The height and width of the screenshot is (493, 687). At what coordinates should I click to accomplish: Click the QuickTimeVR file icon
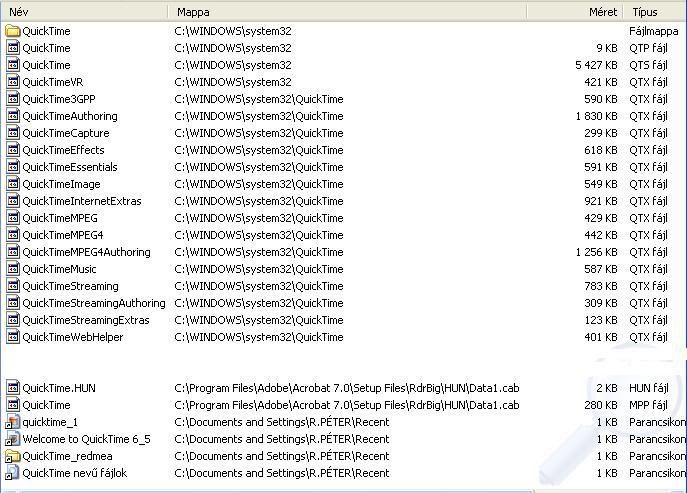13,82
